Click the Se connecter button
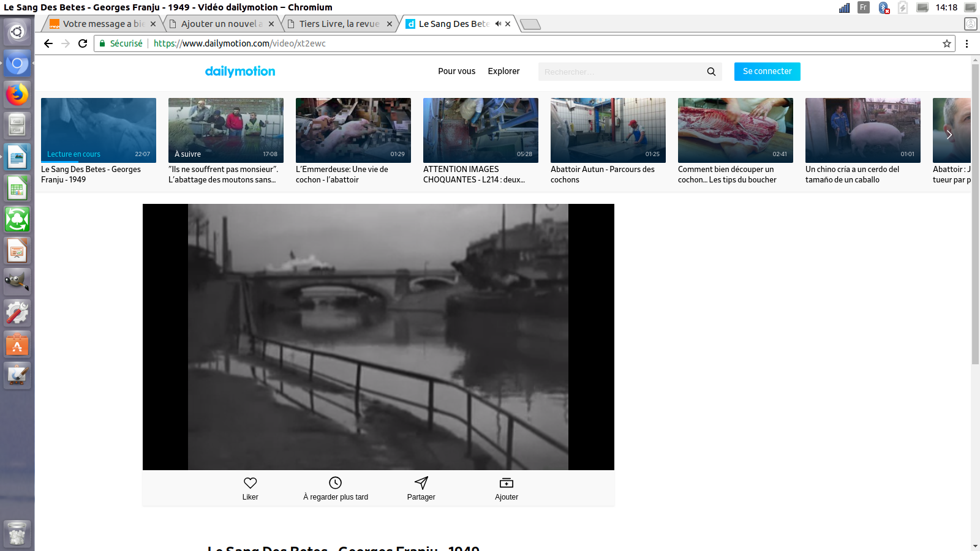Screen dimensions: 980x551 767,72
